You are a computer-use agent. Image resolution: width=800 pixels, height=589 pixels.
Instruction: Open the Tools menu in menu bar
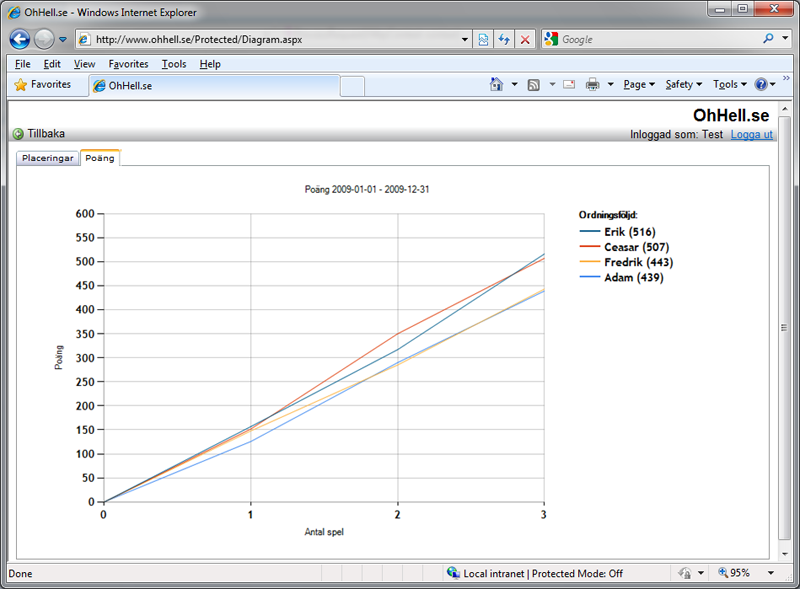(x=174, y=64)
